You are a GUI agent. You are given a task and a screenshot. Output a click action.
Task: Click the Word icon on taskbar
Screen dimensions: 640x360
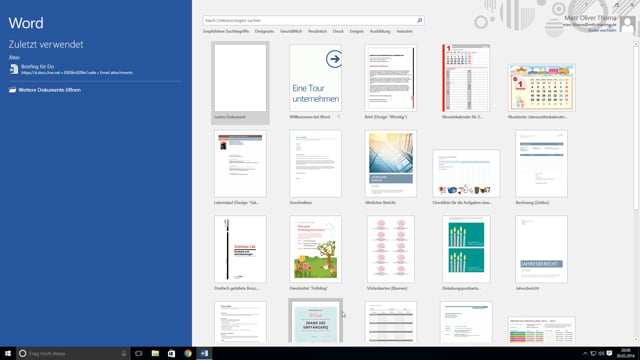(204, 353)
